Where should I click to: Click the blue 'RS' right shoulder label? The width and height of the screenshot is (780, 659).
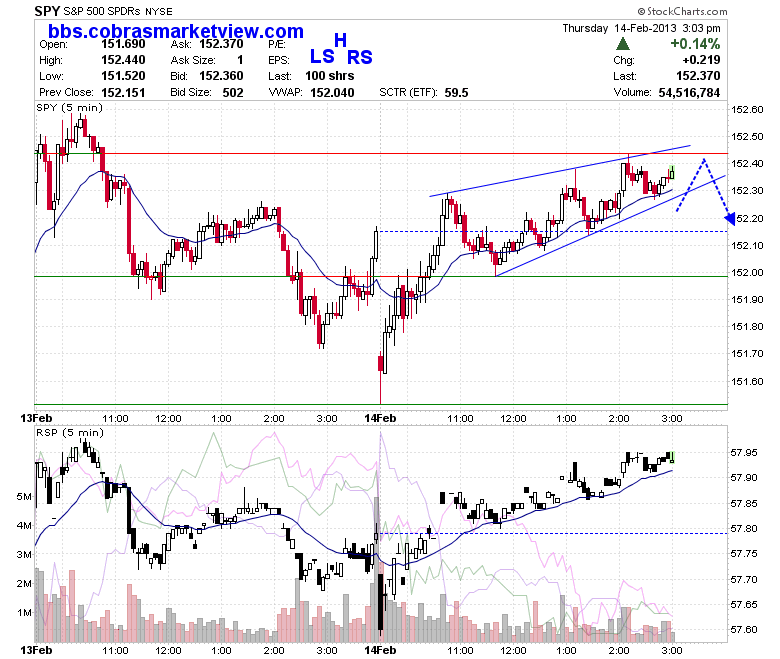[x=360, y=58]
